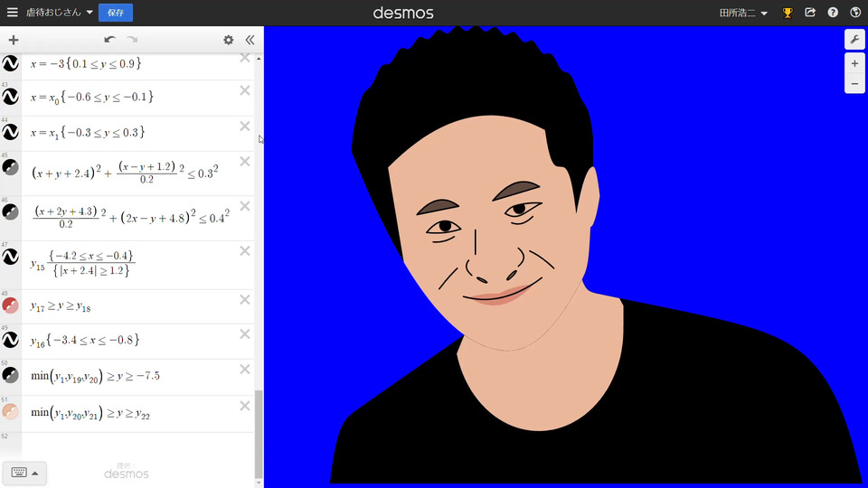The width and height of the screenshot is (868, 488).
Task: Open the language globe menu
Action: point(855,13)
